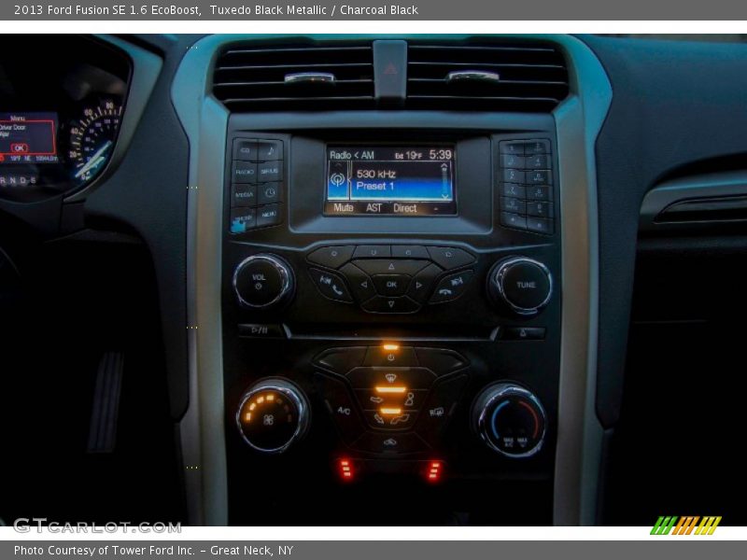The height and width of the screenshot is (560, 747).
Task: Push the down arrow of the directional pad
Action: [x=391, y=304]
